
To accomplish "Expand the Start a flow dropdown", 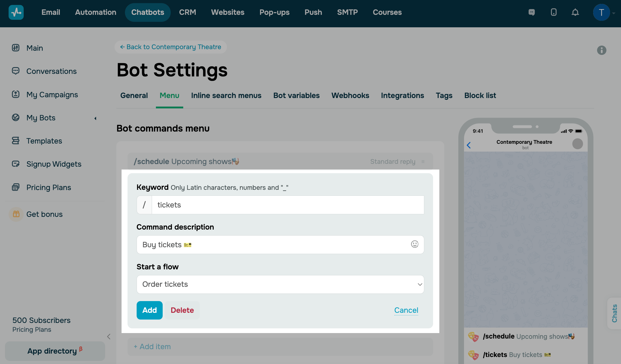I will pos(280,284).
